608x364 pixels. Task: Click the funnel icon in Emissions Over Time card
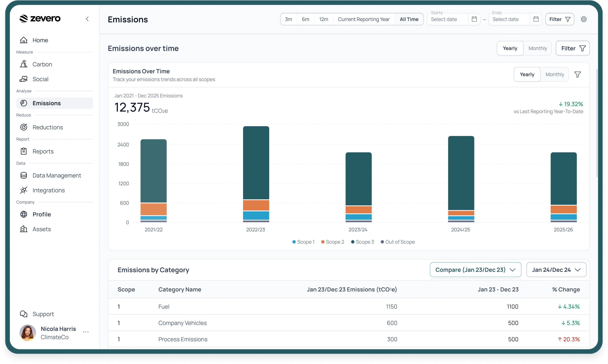[577, 74]
